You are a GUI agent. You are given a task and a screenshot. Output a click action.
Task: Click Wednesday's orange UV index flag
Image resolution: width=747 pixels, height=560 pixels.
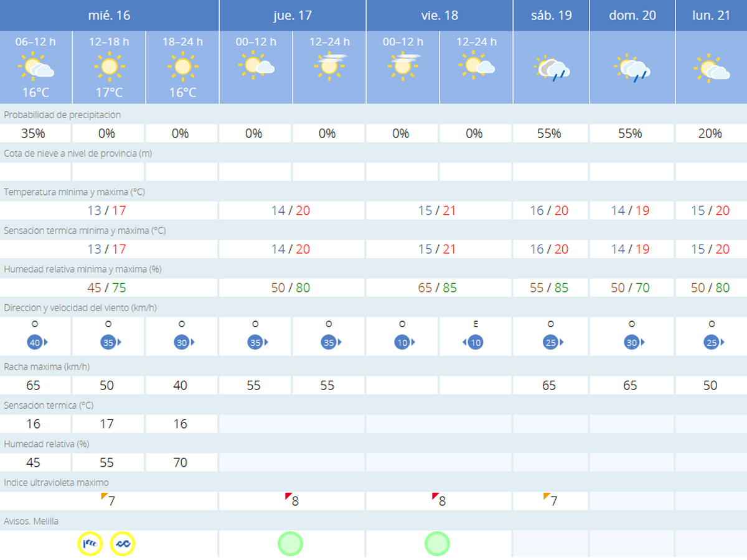click(x=105, y=496)
